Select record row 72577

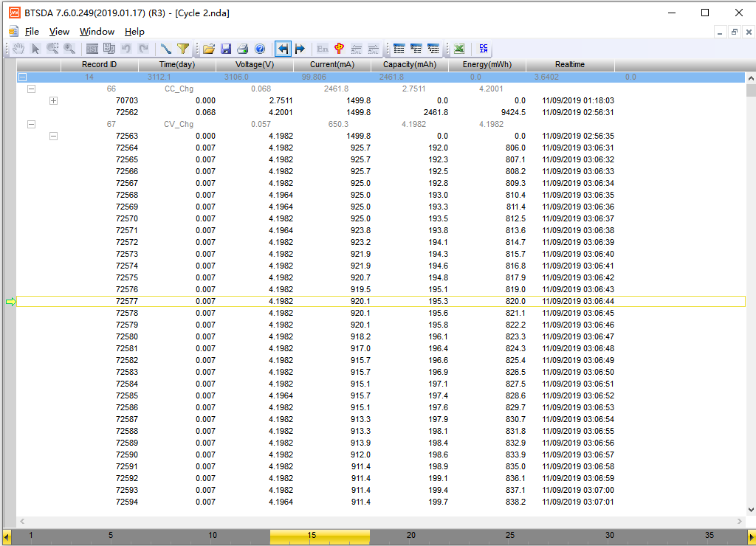381,301
